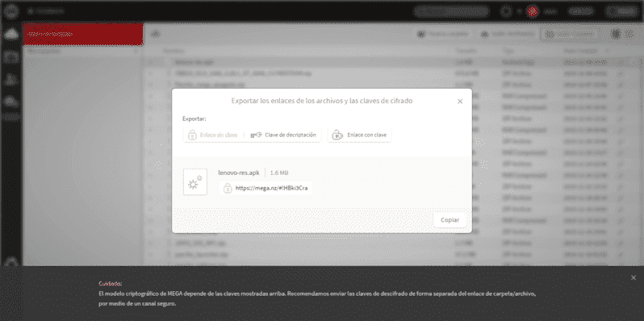The height and width of the screenshot is (321, 644).
Task: Open the camera uploads icon in the sidebar
Action: 11,57
